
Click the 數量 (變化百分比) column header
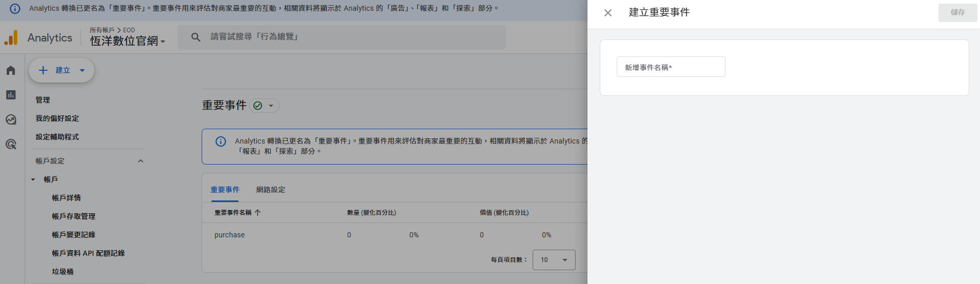[x=371, y=213]
